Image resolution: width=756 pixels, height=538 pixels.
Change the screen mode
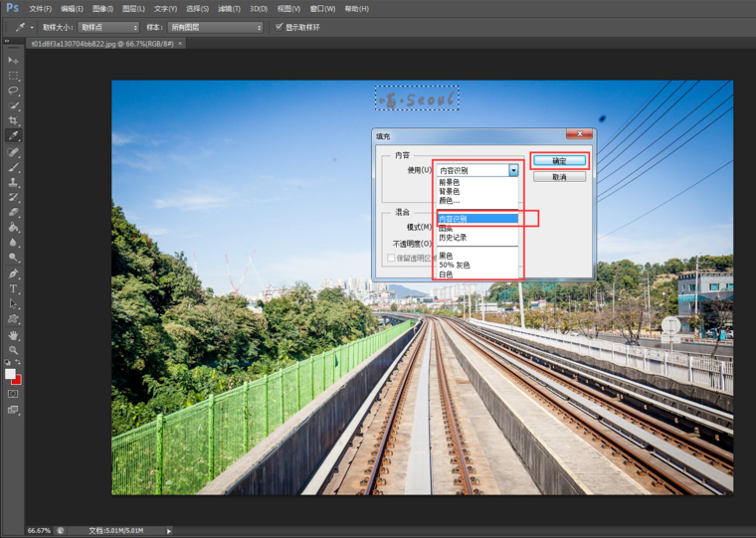tap(13, 410)
